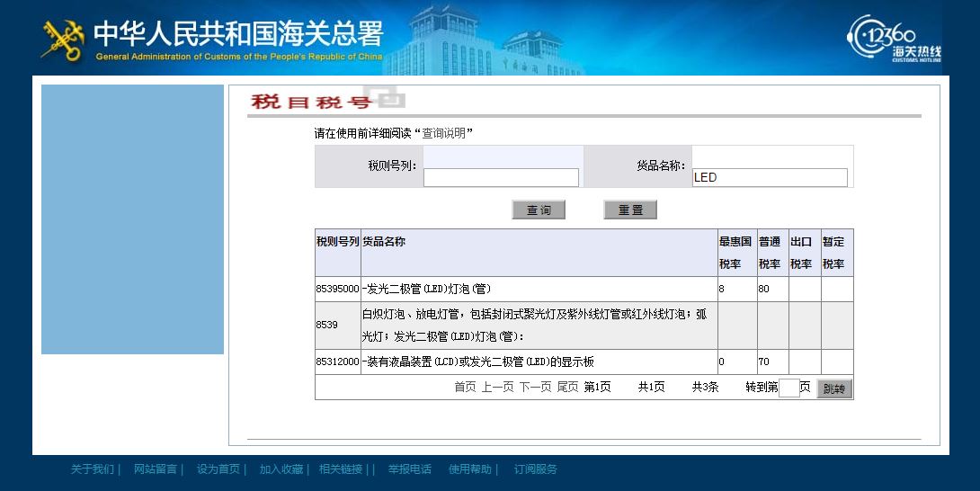
Task: Click general rate value 70
Action: point(763,362)
